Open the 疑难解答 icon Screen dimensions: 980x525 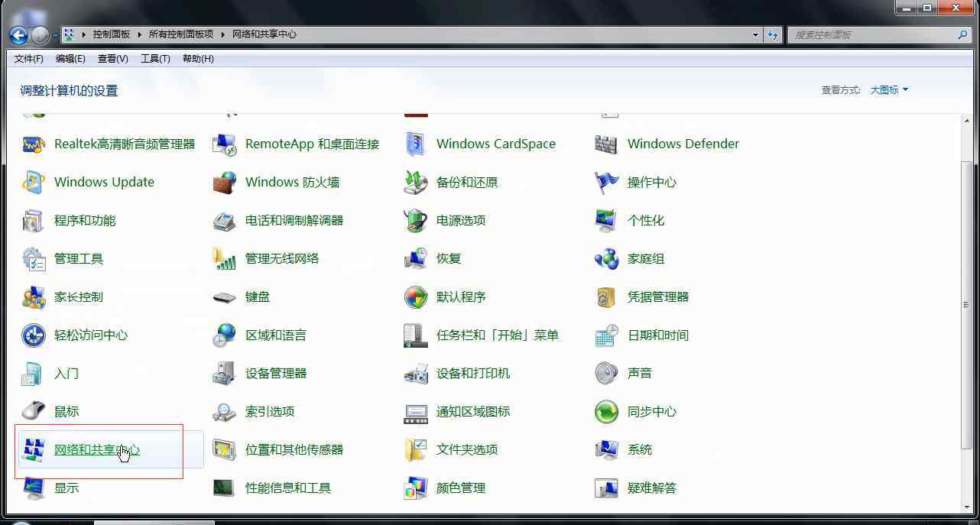tap(607, 488)
